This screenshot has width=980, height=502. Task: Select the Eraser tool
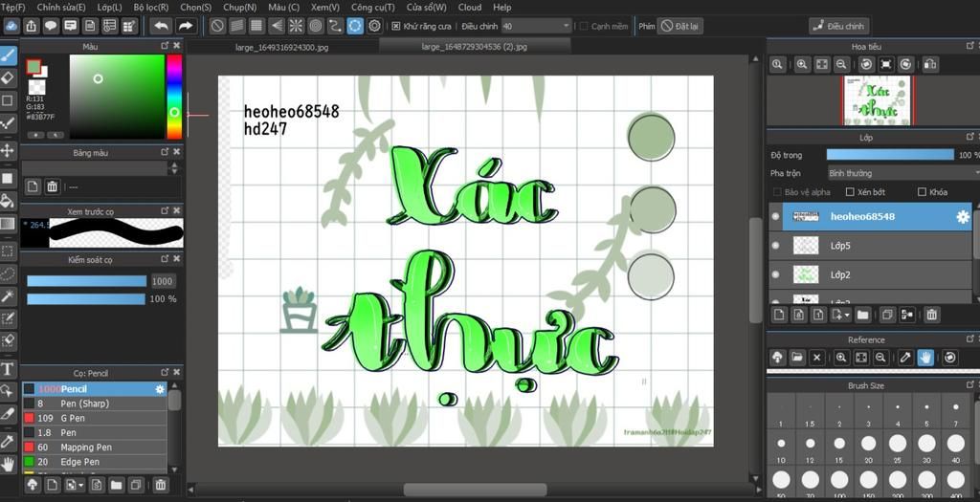pyautogui.click(x=8, y=78)
